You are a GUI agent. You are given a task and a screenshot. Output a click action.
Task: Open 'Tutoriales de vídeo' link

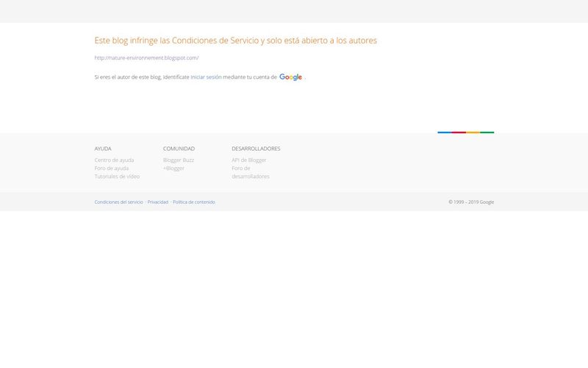tap(117, 177)
